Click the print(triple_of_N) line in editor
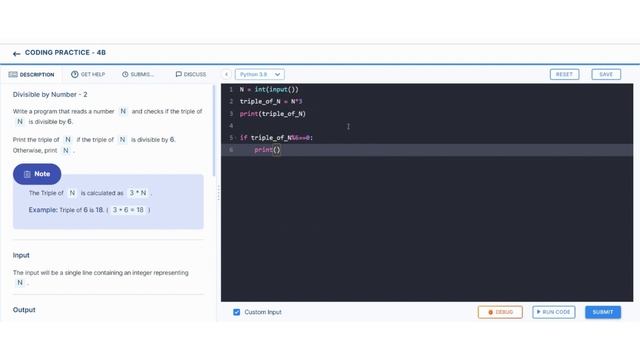This screenshot has width=640, height=360. [x=272, y=113]
